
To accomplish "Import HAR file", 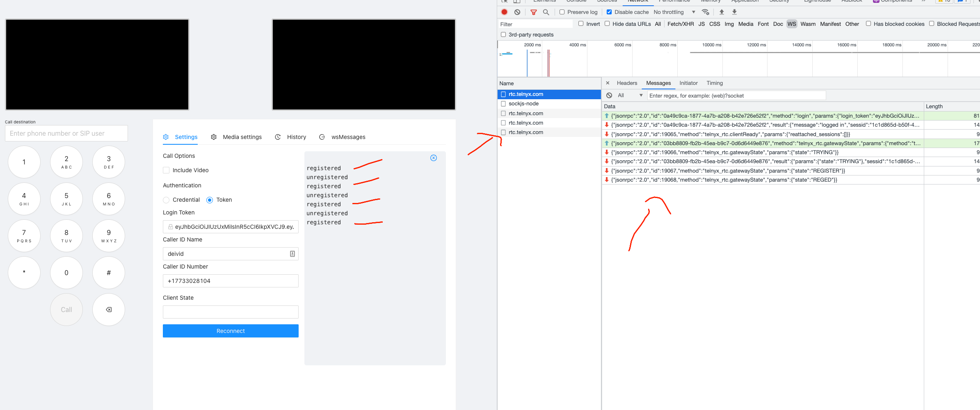I will (722, 12).
